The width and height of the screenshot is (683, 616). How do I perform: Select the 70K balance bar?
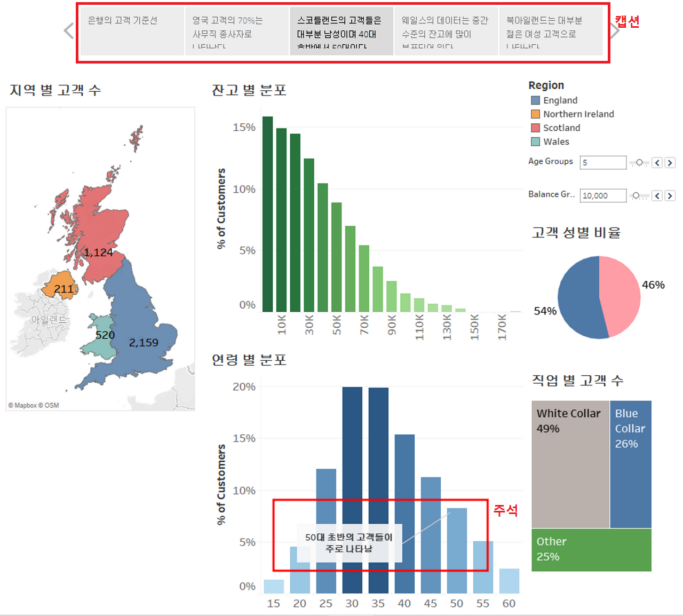click(x=364, y=278)
